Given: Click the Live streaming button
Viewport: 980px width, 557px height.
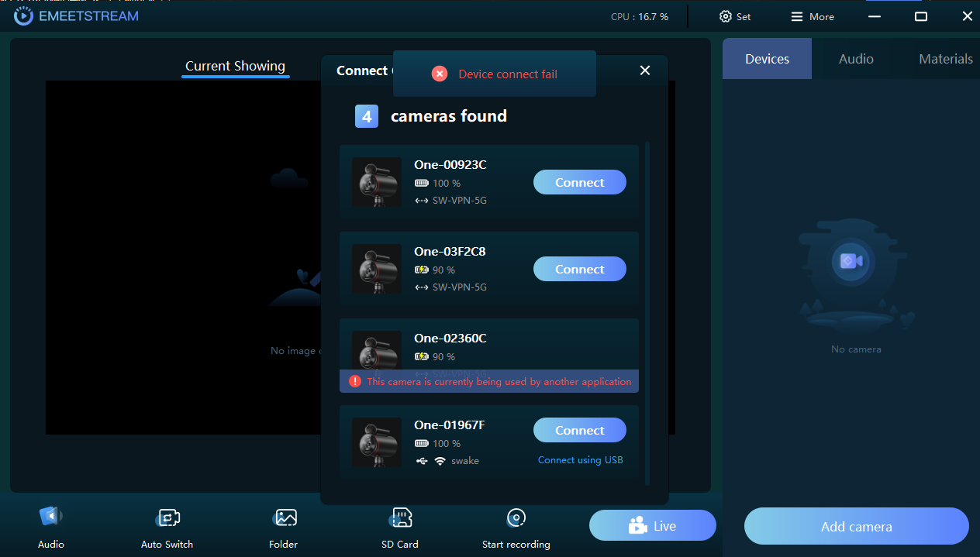Looking at the screenshot, I should (652, 526).
